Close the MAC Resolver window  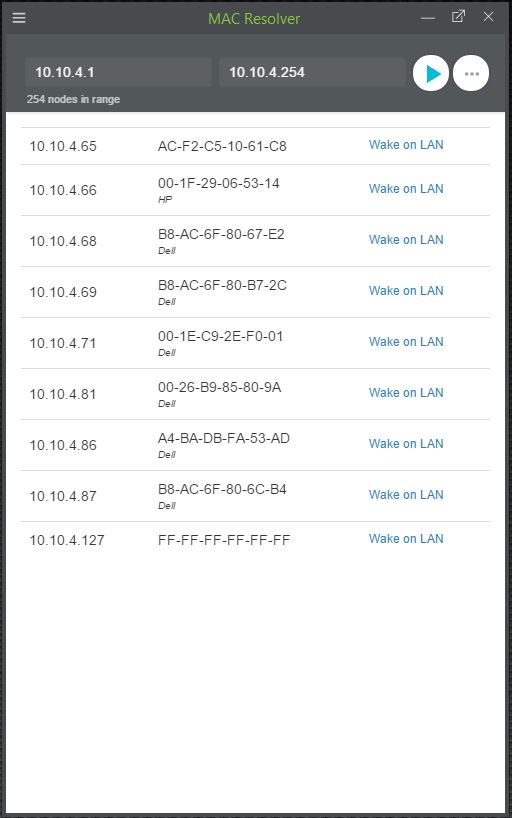pos(489,17)
